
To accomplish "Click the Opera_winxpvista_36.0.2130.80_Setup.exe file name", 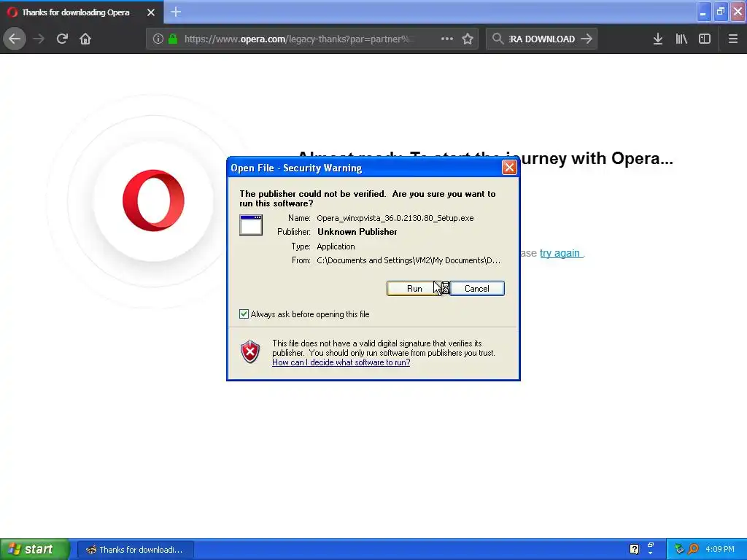I will click(395, 218).
